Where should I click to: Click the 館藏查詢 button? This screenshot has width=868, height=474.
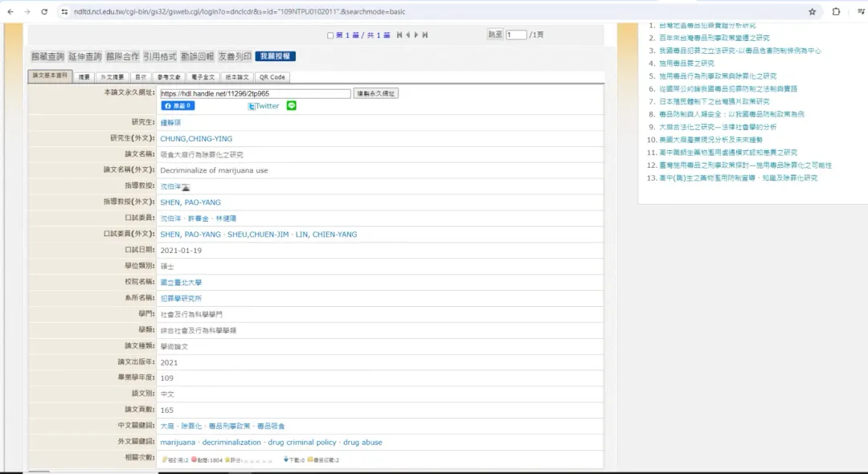click(47, 56)
